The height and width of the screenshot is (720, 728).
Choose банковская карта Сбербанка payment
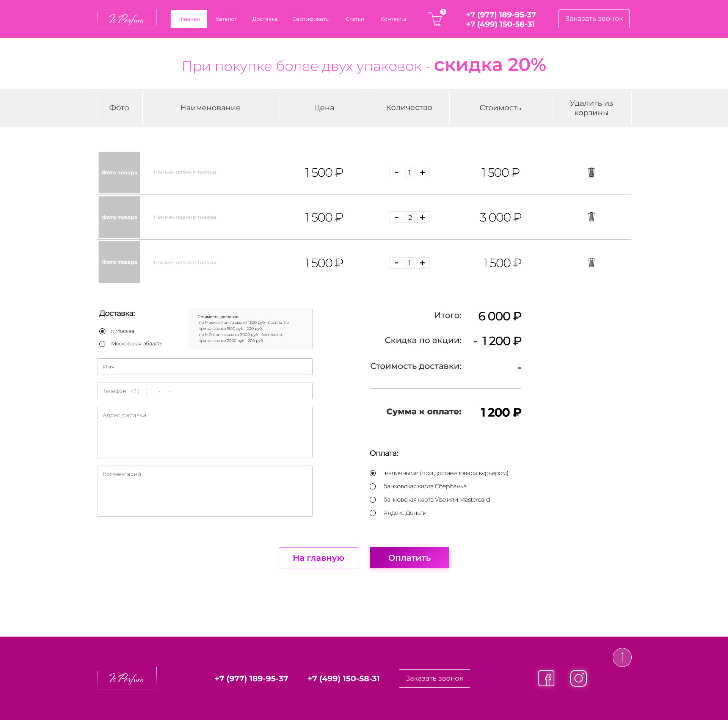tap(373, 486)
